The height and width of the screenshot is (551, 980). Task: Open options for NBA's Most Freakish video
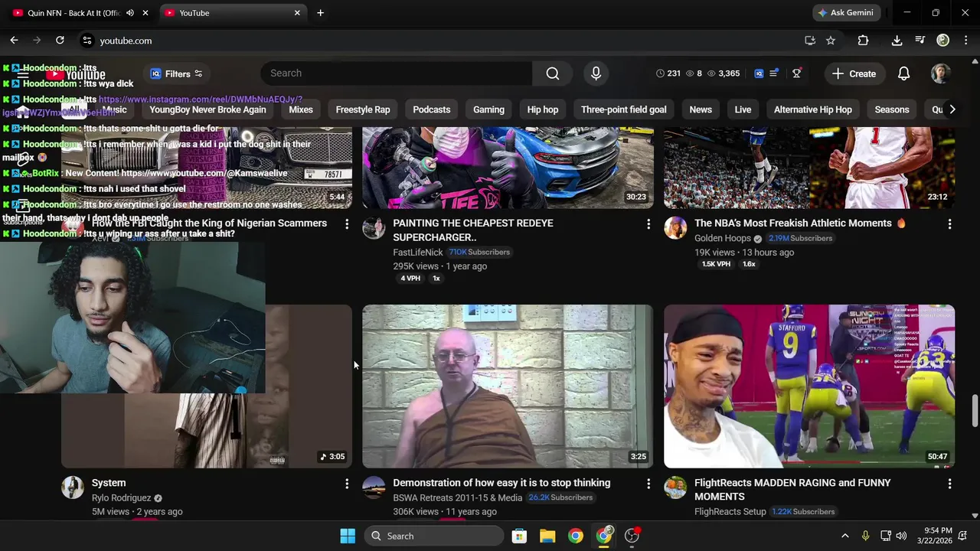[949, 224]
